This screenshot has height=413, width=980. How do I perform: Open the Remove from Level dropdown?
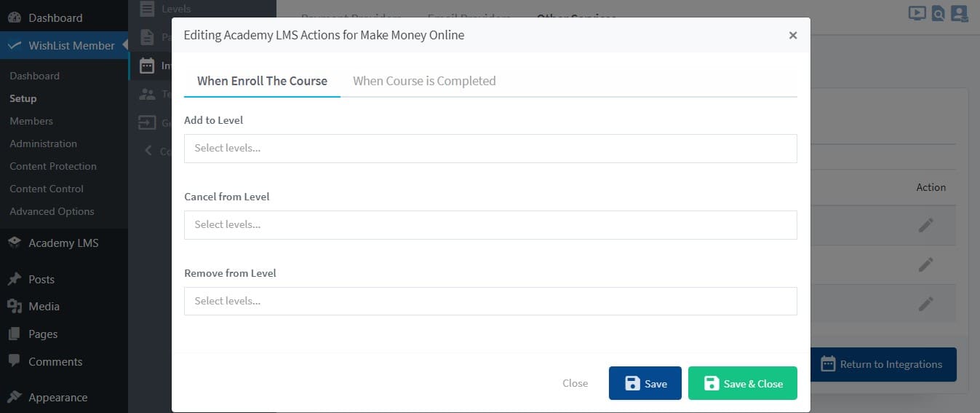point(490,301)
